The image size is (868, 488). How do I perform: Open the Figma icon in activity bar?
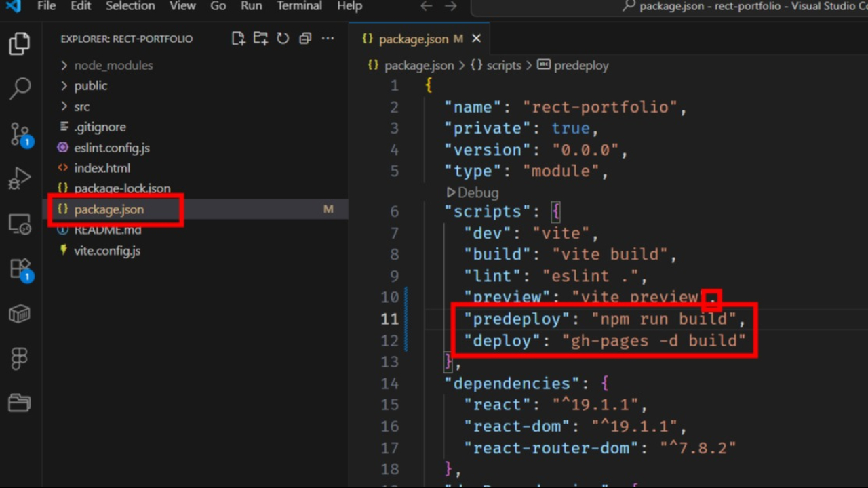pyautogui.click(x=20, y=359)
